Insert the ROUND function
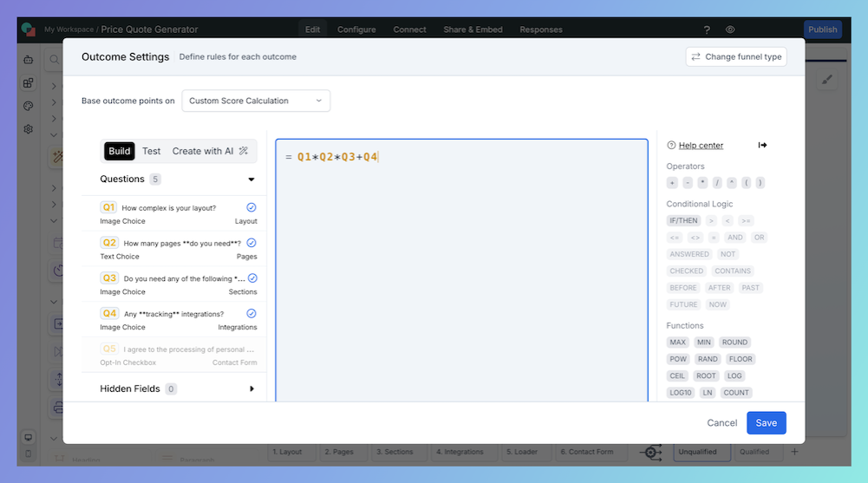Image resolution: width=868 pixels, height=483 pixels. click(x=734, y=343)
